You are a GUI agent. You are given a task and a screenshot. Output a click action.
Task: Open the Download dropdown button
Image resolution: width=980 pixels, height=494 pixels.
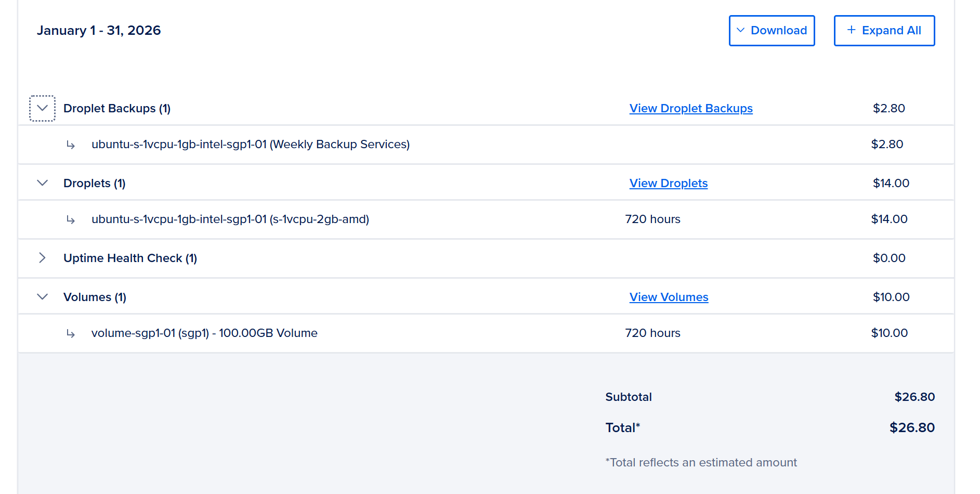772,31
